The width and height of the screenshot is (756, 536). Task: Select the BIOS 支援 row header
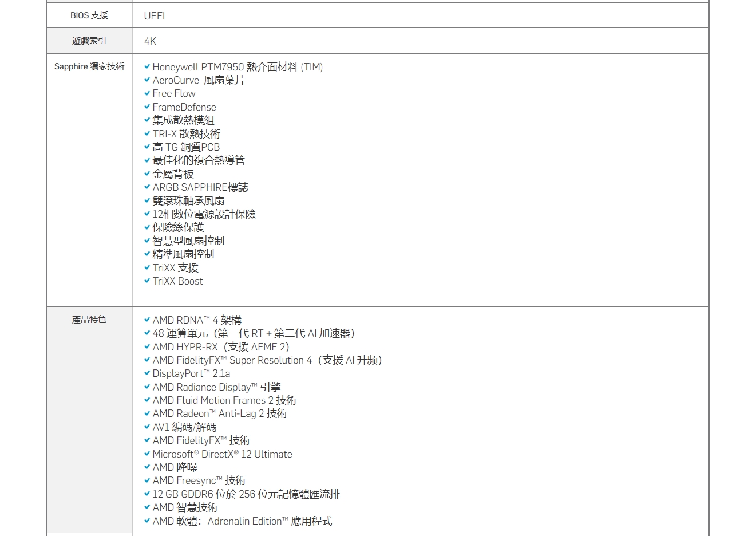[89, 15]
